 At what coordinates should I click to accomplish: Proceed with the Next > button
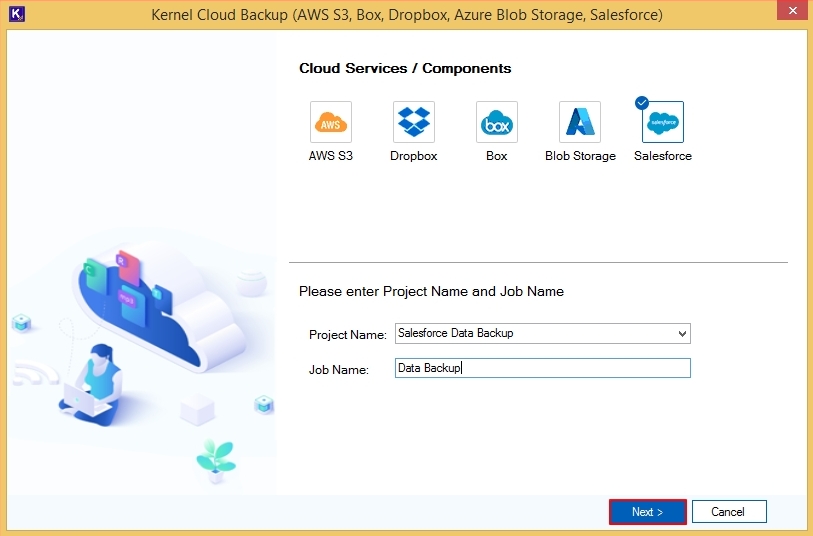648,512
